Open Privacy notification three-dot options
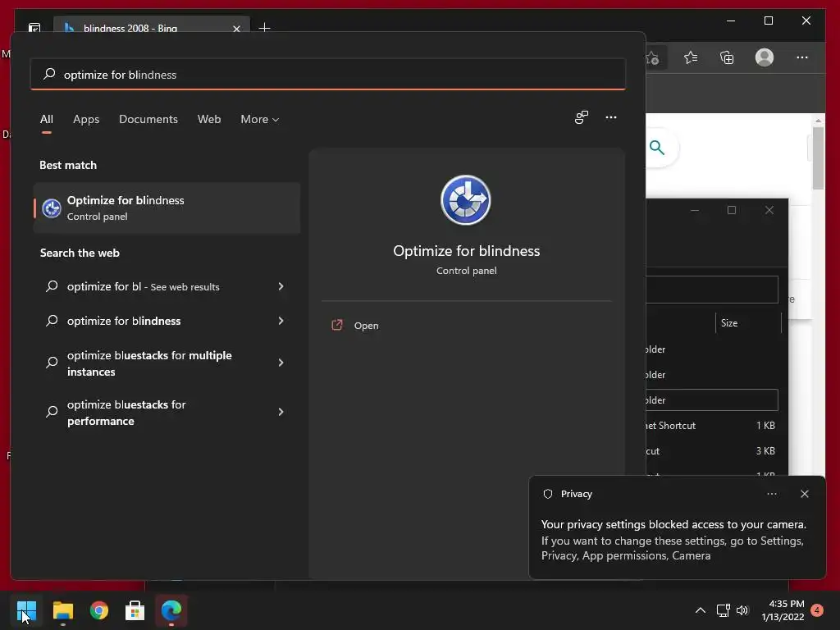The width and height of the screenshot is (840, 630). [771, 494]
